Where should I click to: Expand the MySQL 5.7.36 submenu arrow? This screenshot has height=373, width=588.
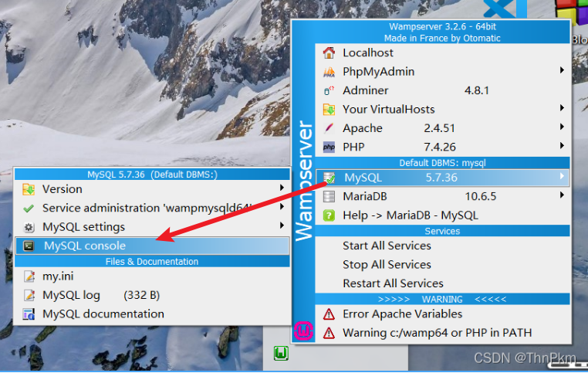tap(562, 176)
